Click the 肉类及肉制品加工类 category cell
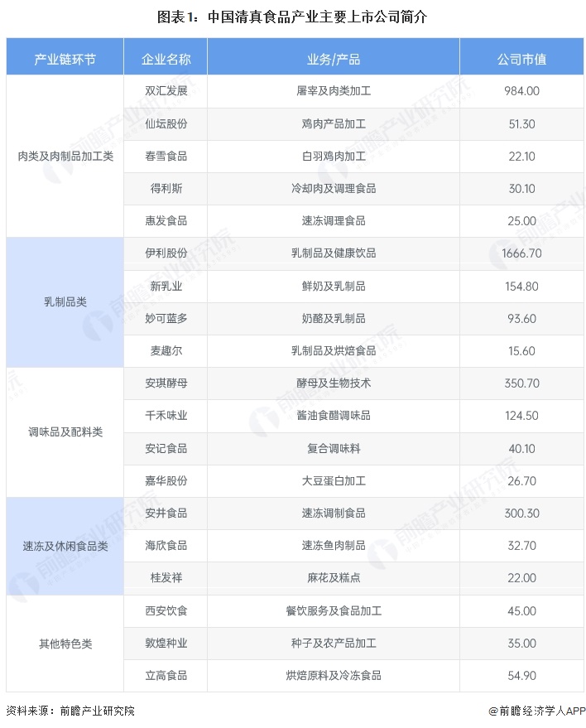The width and height of the screenshot is (586, 728). coord(65,157)
